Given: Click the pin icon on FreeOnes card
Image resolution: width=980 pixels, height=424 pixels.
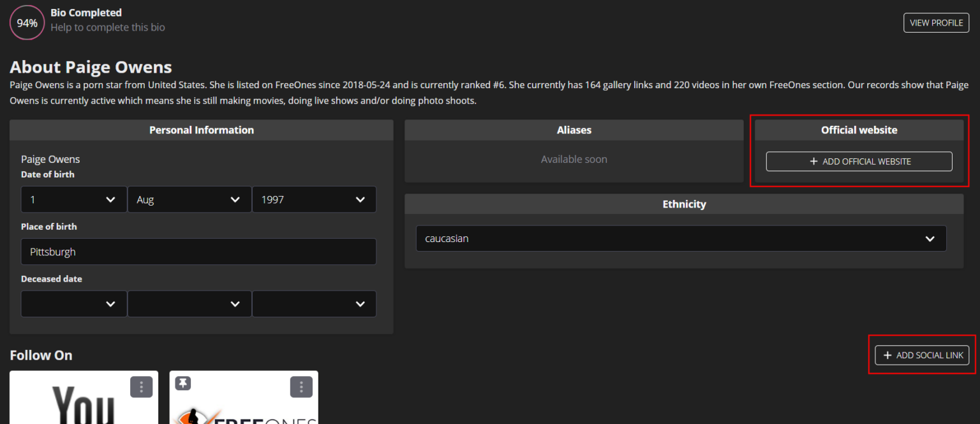Looking at the screenshot, I should tap(183, 383).
